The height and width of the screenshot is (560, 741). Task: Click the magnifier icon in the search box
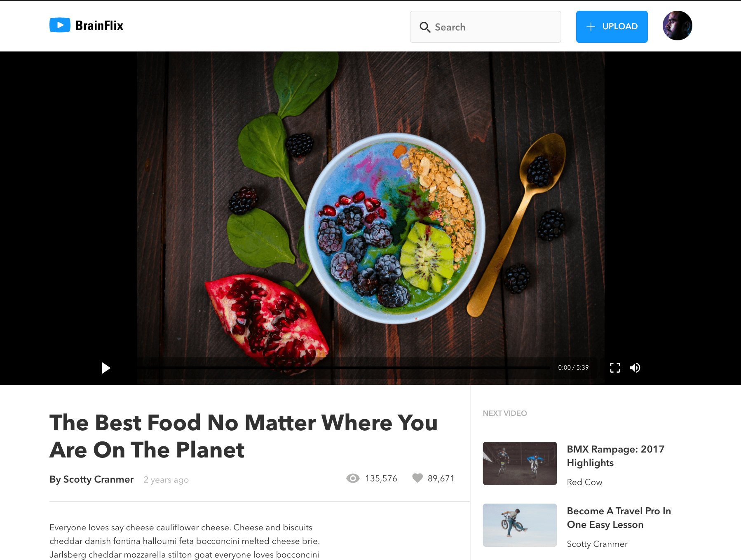pos(425,27)
